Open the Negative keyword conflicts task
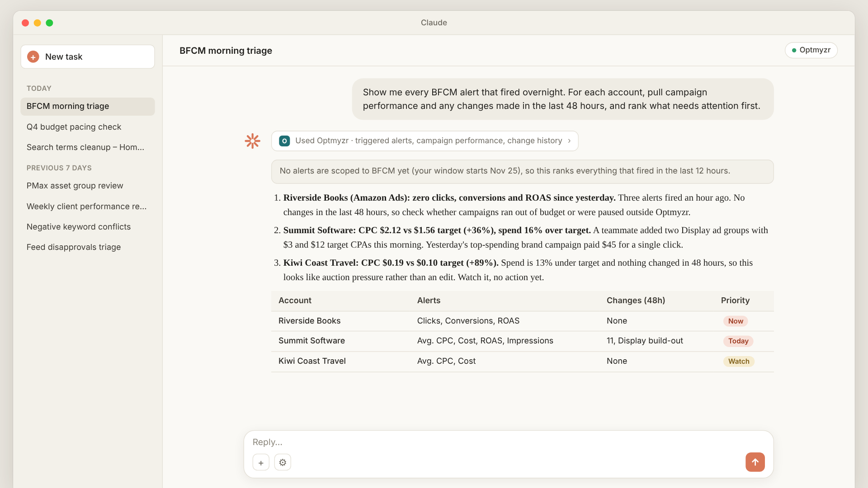868x488 pixels. pyautogui.click(x=88, y=227)
